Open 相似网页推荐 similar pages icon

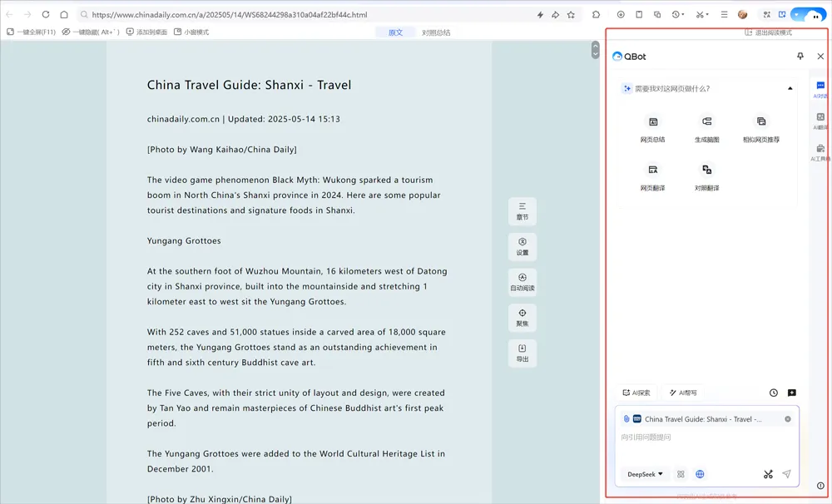coord(761,121)
